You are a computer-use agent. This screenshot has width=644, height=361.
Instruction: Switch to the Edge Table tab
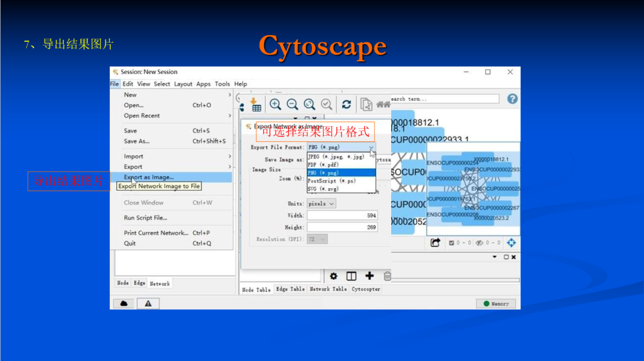coord(290,289)
